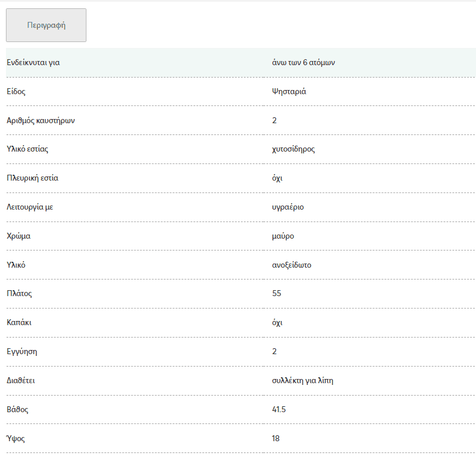The width and height of the screenshot is (476, 456).
Task: Select the label 'Υλικό'
Action: (x=16, y=265)
